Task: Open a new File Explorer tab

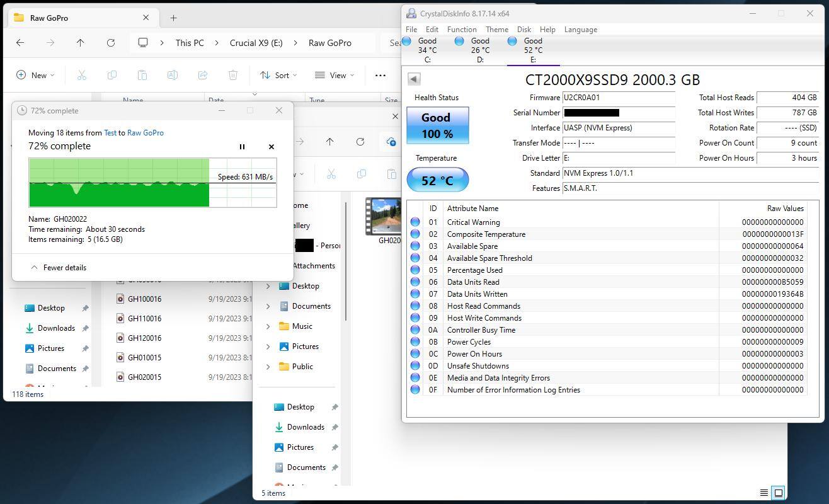Action: click(x=173, y=18)
